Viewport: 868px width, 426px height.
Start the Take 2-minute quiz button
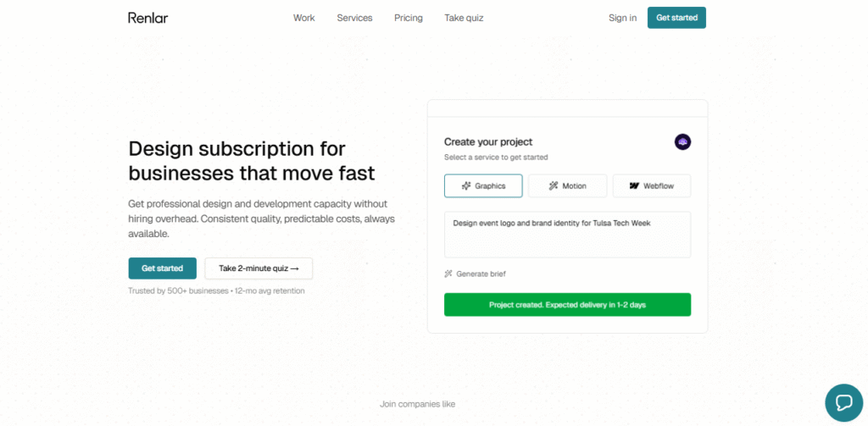tap(259, 268)
